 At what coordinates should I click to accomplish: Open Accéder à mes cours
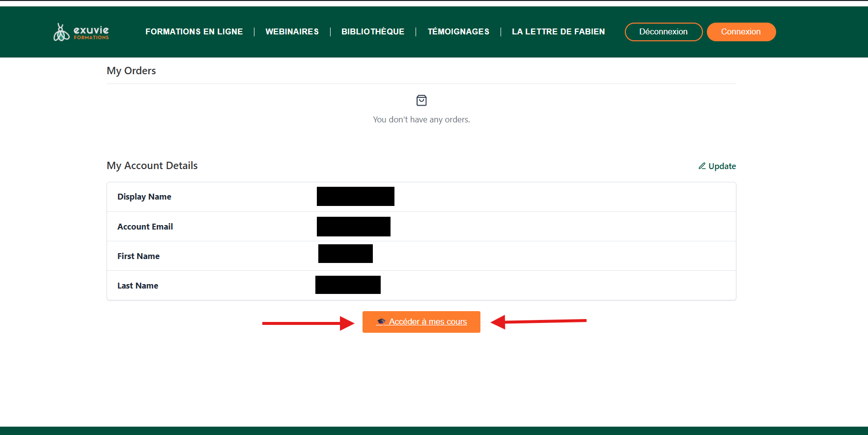(421, 322)
